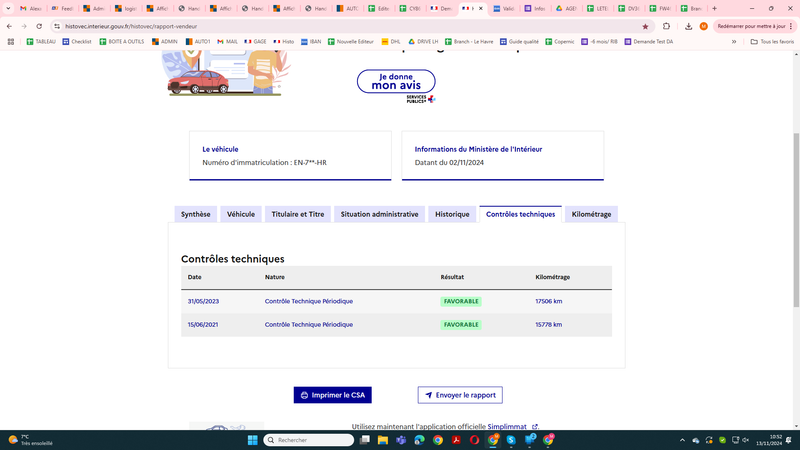Open the Chrome three-dot menu
800x450 pixels.
pyautogui.click(x=791, y=26)
